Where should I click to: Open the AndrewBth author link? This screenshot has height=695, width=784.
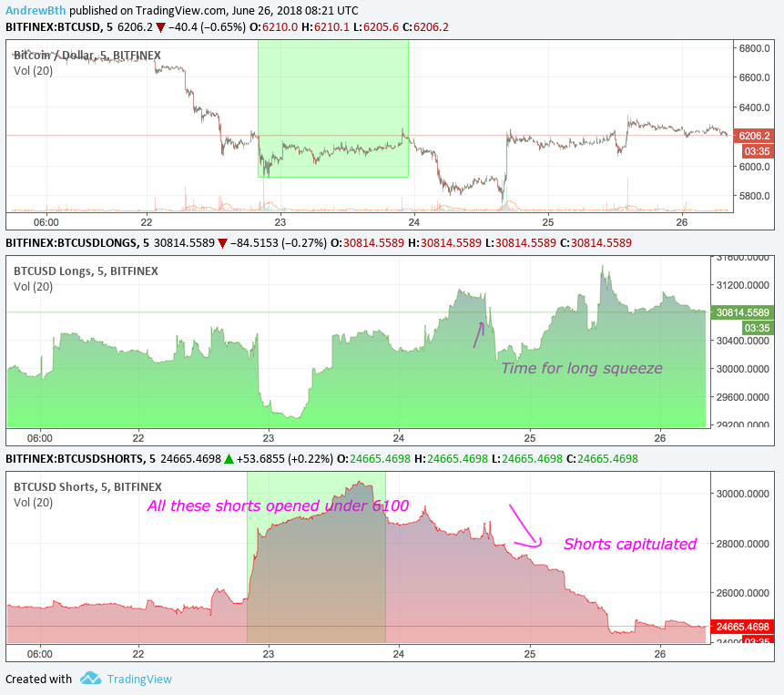36,11
